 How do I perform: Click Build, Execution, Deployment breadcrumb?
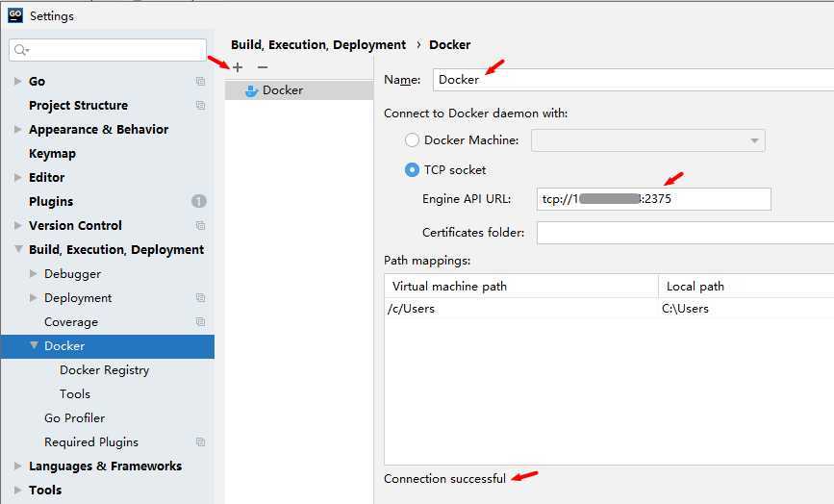[x=318, y=45]
